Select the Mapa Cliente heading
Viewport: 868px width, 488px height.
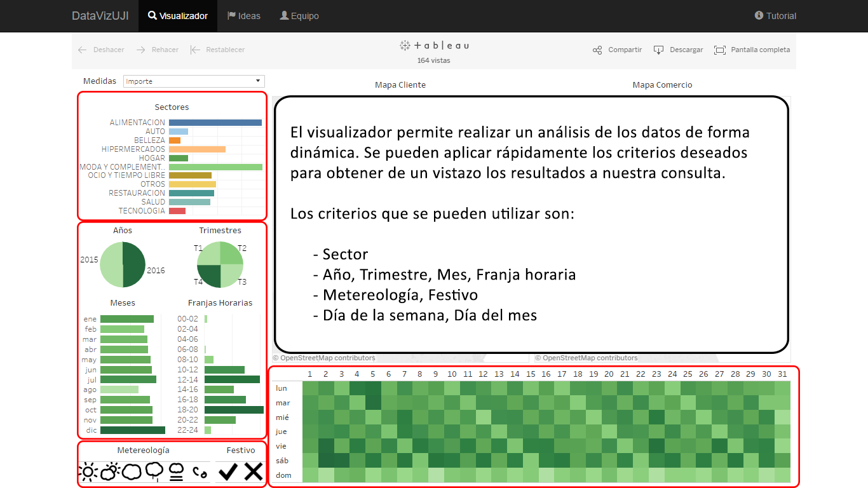(x=400, y=85)
